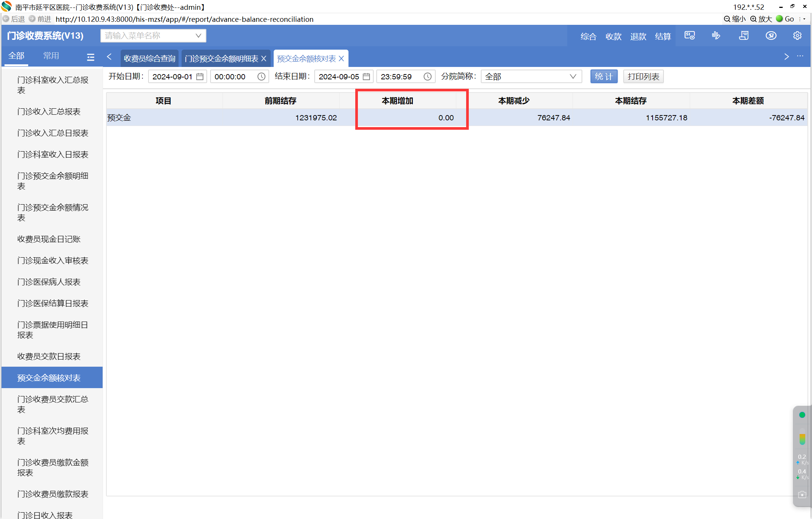The height and width of the screenshot is (519, 812).
Task: Click the receipt bill icon in header
Action: tap(744, 36)
